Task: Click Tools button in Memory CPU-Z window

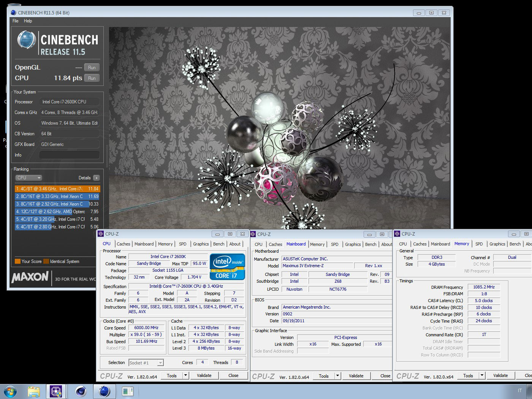Action: point(468,376)
